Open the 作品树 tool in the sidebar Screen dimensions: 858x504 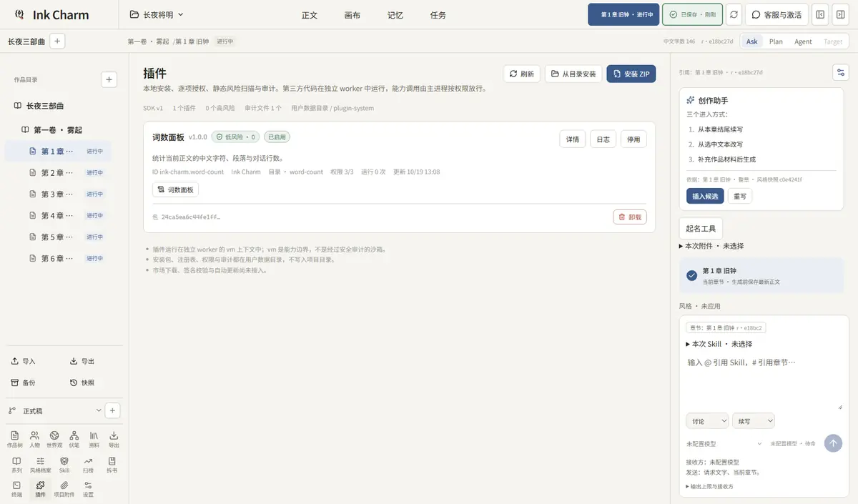[15, 439]
